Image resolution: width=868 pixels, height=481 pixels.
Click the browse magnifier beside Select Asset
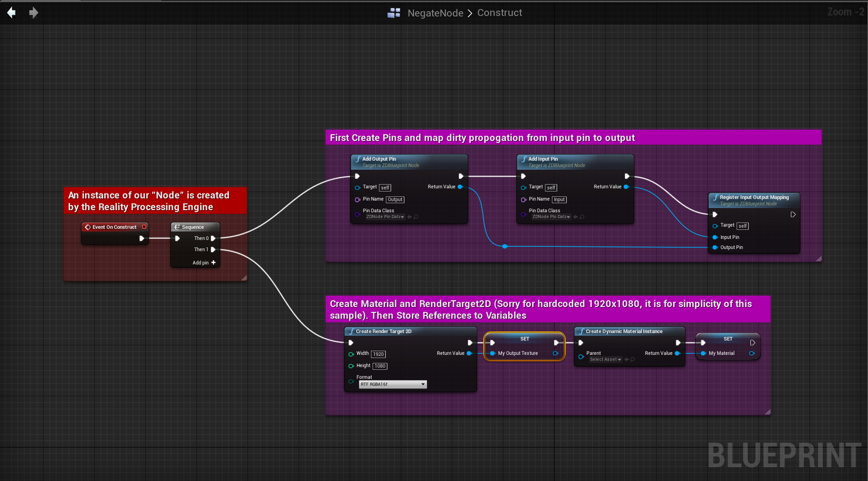click(x=633, y=360)
